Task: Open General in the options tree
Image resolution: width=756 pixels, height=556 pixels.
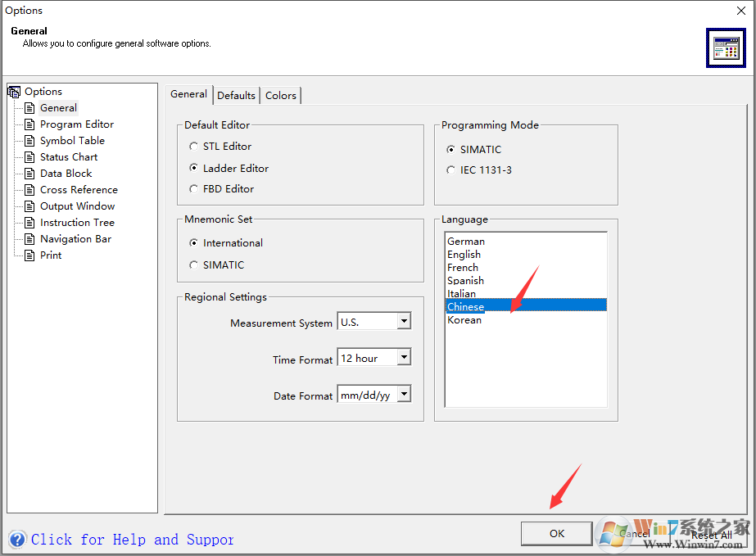Action: [x=58, y=108]
